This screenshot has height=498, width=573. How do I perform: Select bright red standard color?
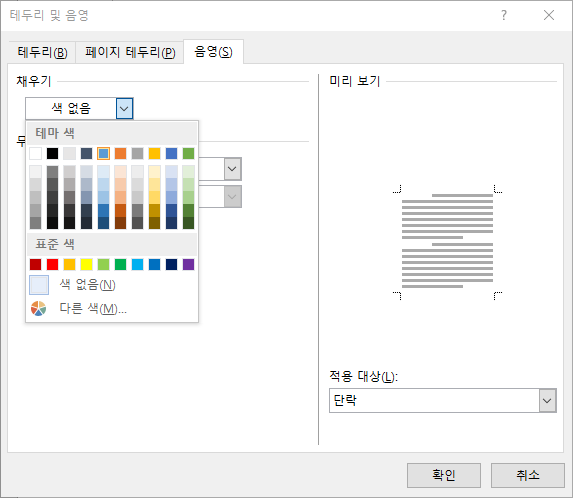(x=52, y=264)
